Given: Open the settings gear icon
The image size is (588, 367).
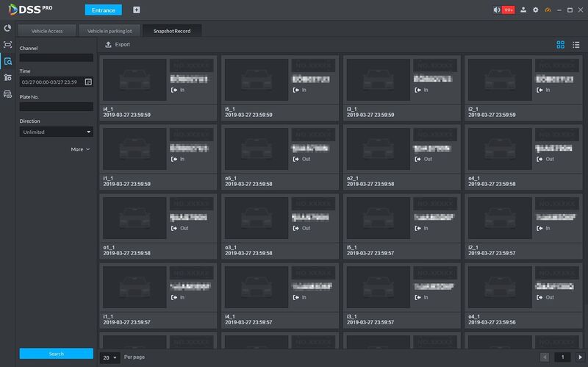Looking at the screenshot, I should point(536,10).
